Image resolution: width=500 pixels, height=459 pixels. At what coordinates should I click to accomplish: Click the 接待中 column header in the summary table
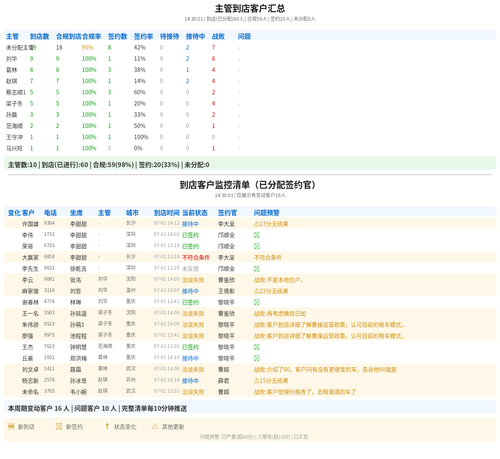click(196, 36)
